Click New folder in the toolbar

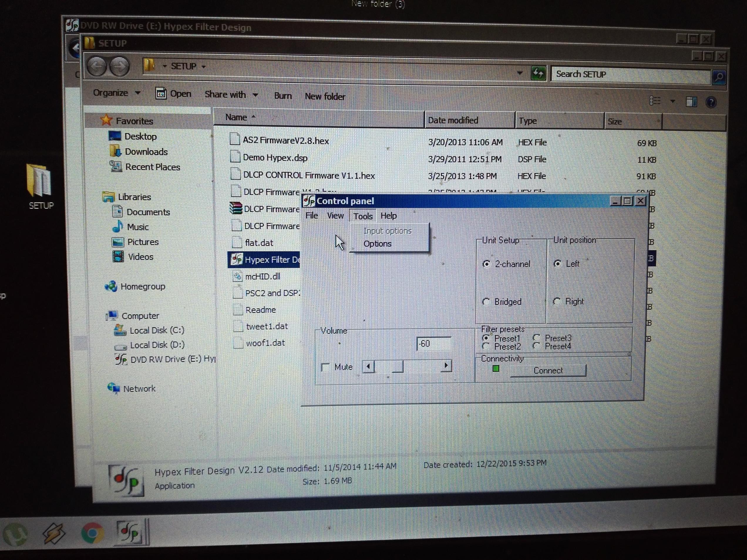pos(325,97)
